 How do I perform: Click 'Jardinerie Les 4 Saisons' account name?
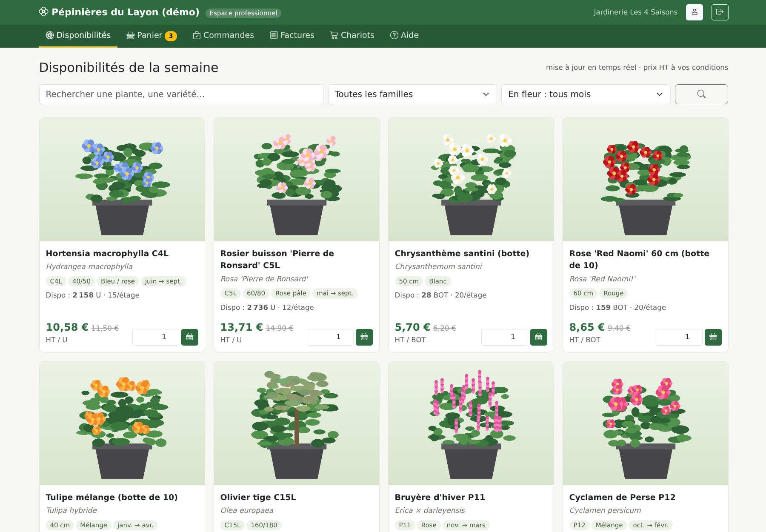point(636,12)
